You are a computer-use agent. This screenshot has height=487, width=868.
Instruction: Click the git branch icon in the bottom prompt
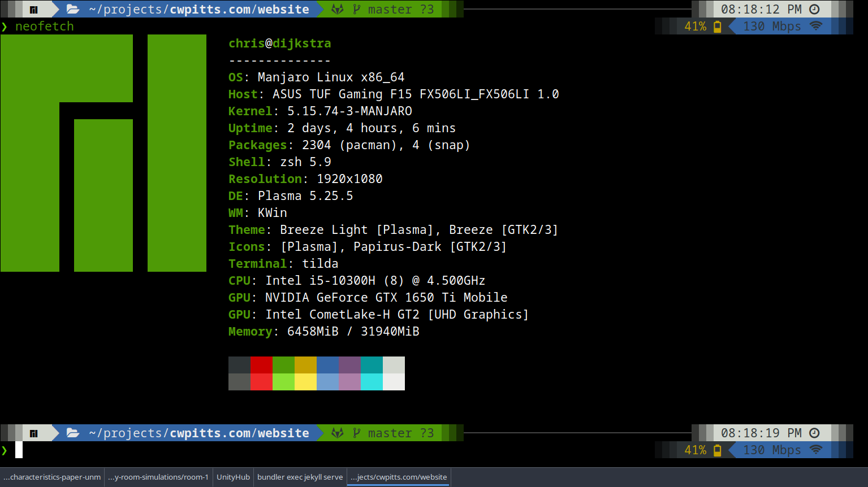(356, 433)
